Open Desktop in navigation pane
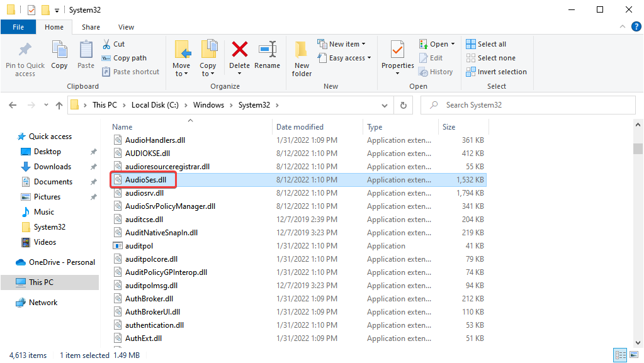The height and width of the screenshot is (363, 644). coord(47,152)
